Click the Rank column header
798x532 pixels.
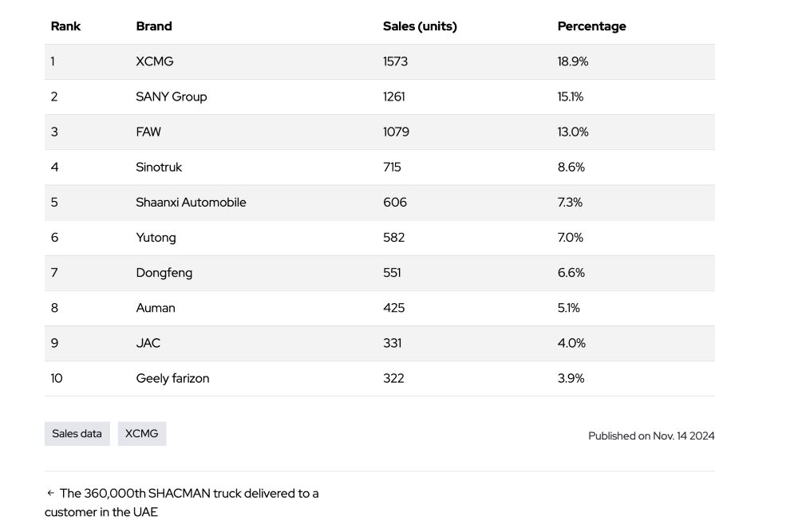[65, 26]
